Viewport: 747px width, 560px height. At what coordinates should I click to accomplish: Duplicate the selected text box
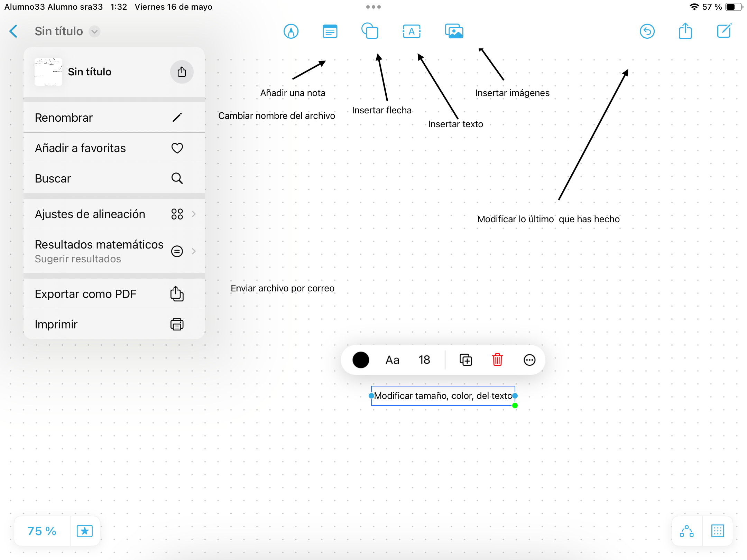pos(465,360)
